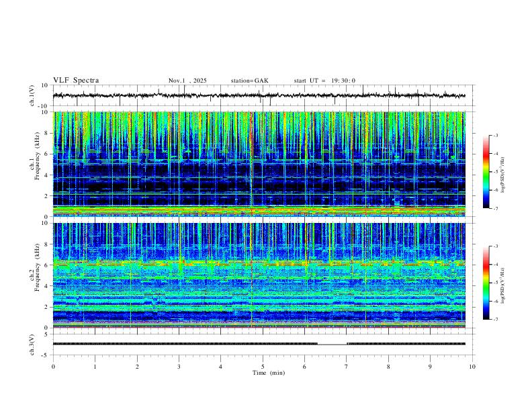
Task: Click the ch.2 colorbar "log(PSD)(V²/Hz)" label
Action: click(503, 285)
